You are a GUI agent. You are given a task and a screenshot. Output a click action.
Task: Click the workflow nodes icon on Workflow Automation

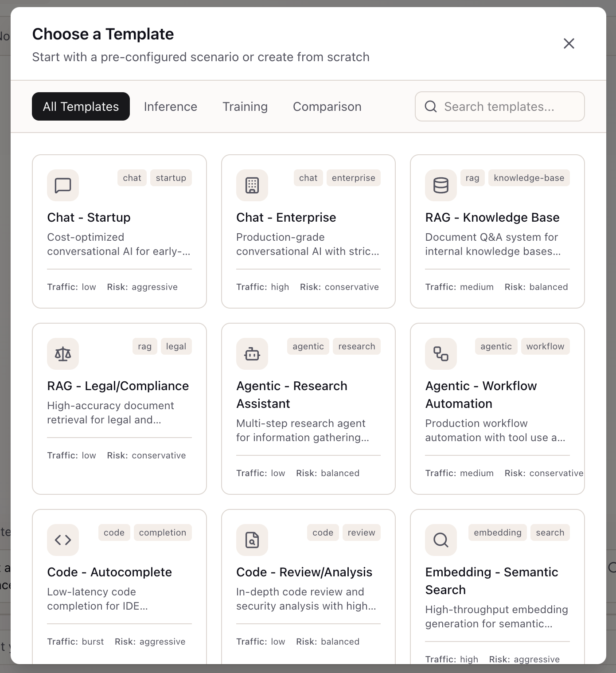[441, 354]
